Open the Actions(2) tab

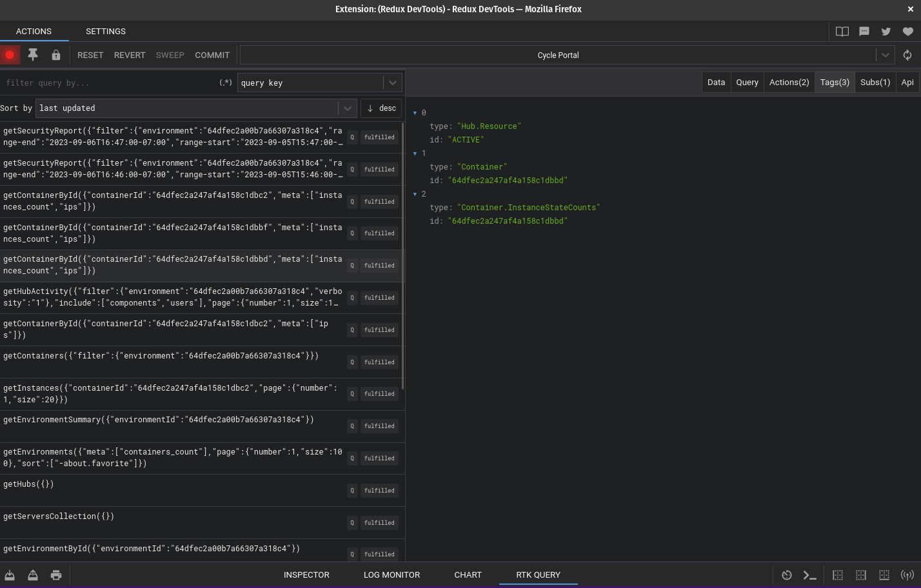click(789, 83)
